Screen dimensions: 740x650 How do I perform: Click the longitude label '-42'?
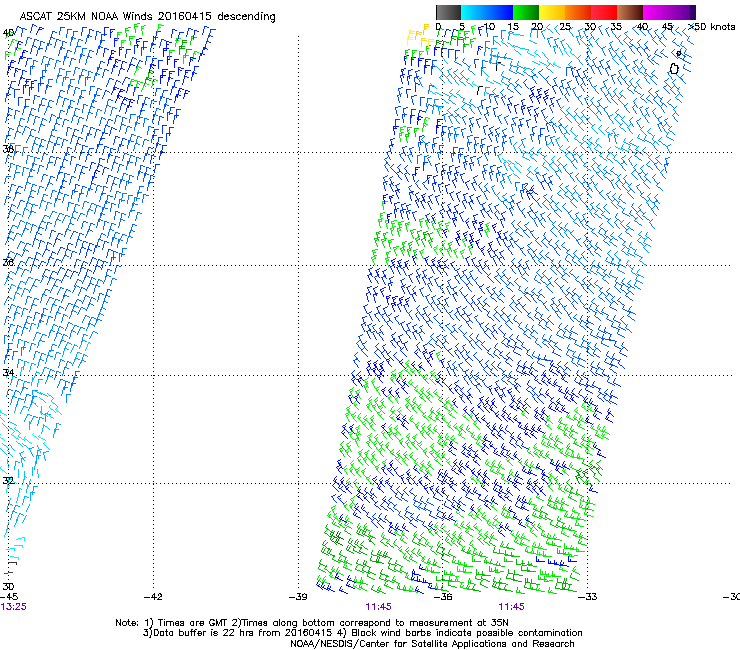click(x=153, y=597)
